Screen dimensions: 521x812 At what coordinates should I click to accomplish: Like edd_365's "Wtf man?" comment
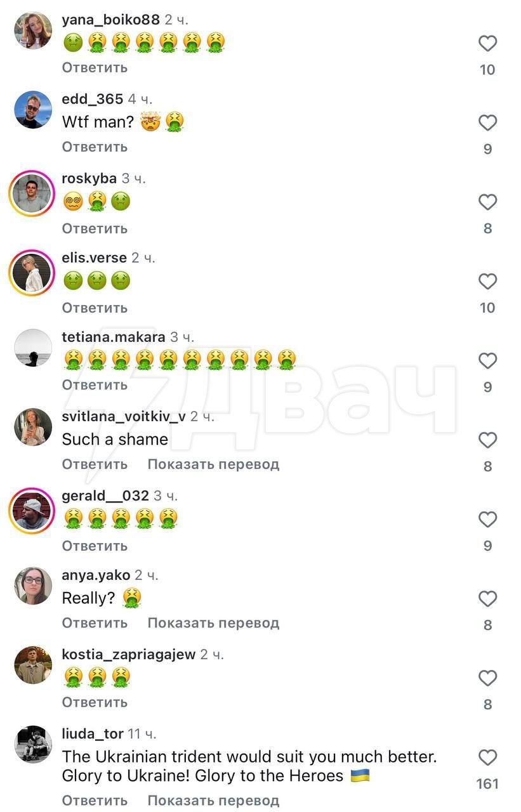tap(487, 123)
